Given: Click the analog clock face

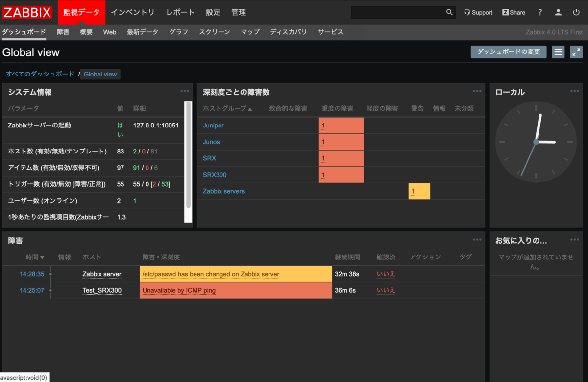Looking at the screenshot, I should click(536, 142).
